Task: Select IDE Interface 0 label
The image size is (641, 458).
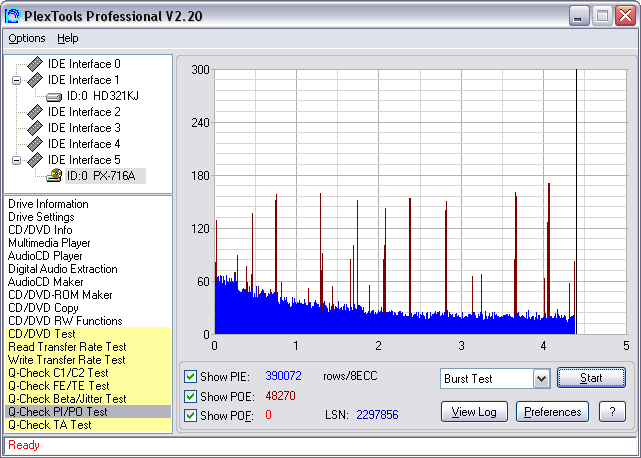Action: (84, 64)
